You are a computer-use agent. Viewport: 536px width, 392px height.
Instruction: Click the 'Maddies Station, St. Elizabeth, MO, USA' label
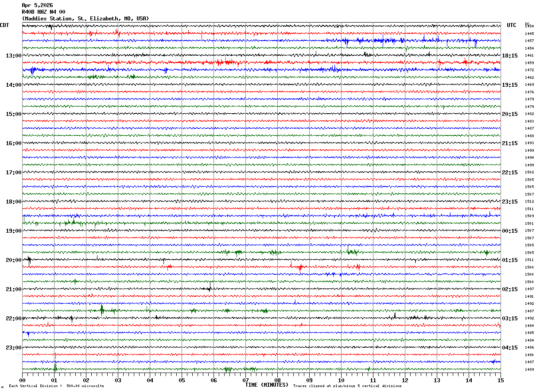[85, 19]
